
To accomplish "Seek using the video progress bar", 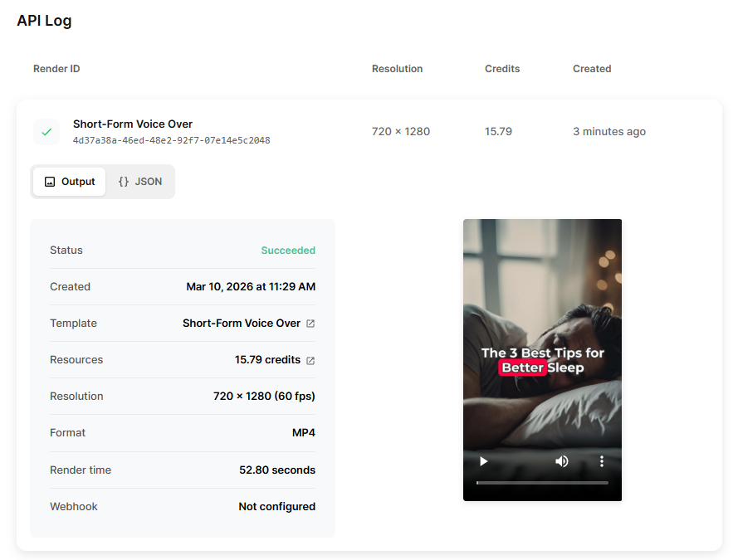I will point(542,482).
